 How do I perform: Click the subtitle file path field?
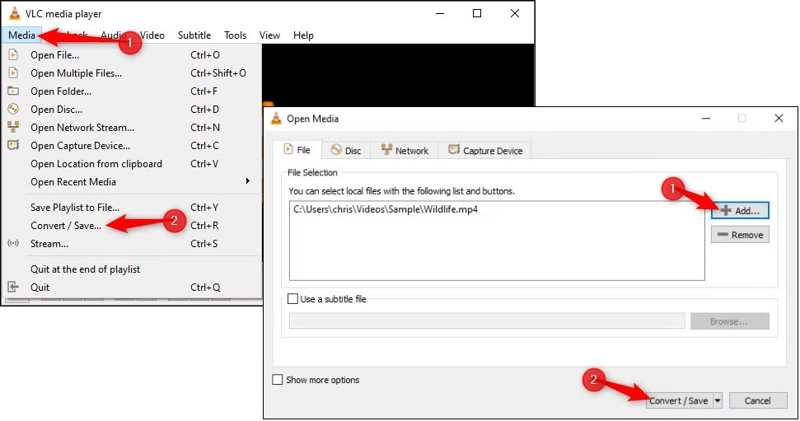pos(487,321)
